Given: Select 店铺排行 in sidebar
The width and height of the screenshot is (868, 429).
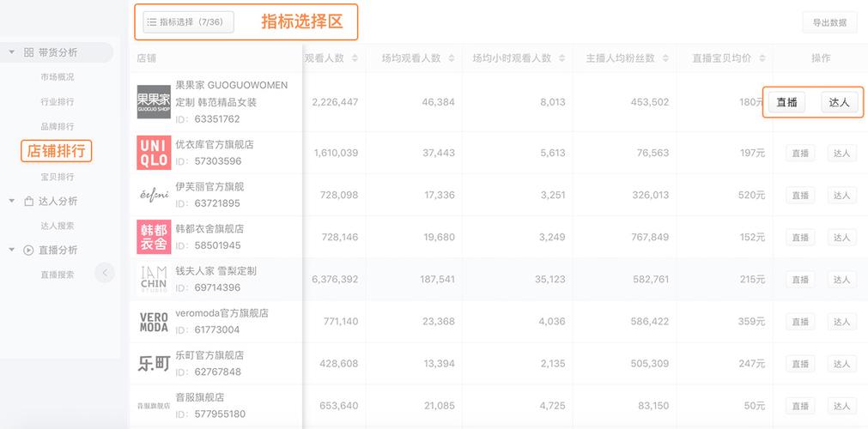Looking at the screenshot, I should pyautogui.click(x=56, y=151).
